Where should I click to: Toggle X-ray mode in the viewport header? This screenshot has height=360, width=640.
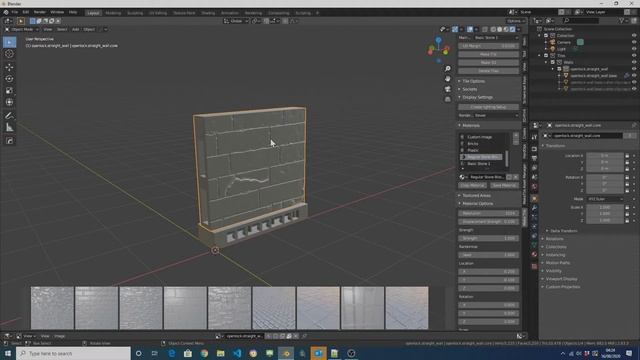click(x=484, y=29)
